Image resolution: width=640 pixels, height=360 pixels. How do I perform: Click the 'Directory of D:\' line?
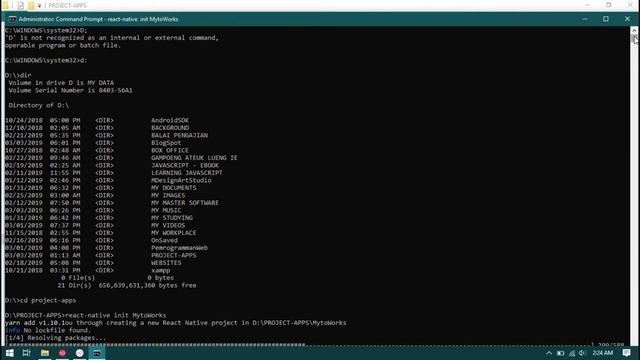tap(38, 105)
